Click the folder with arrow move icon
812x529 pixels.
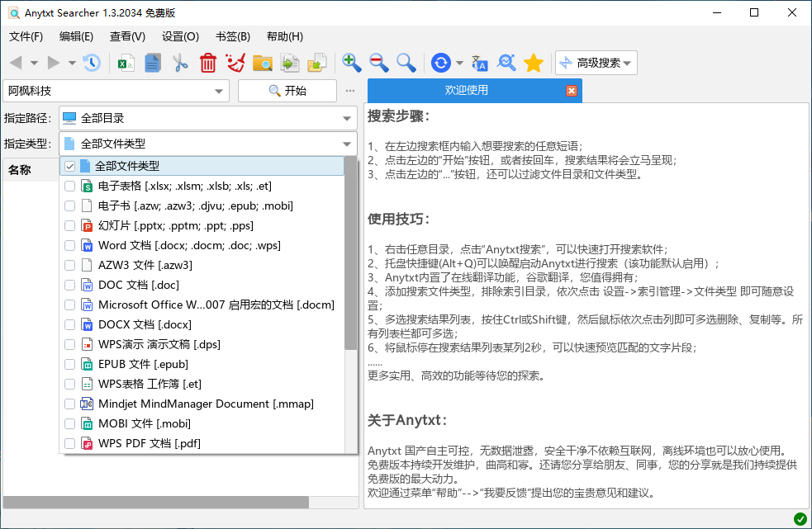tap(317, 64)
